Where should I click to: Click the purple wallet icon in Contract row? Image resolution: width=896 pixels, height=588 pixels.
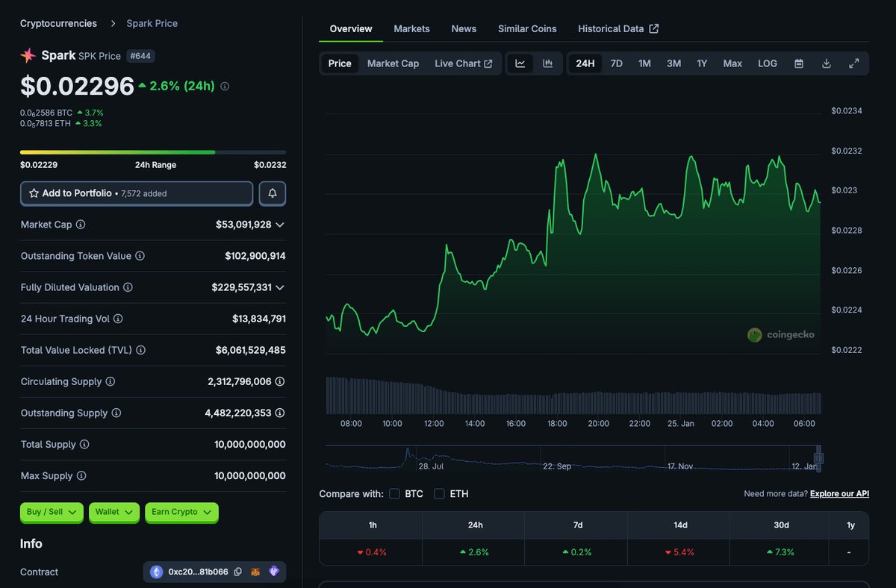(274, 572)
